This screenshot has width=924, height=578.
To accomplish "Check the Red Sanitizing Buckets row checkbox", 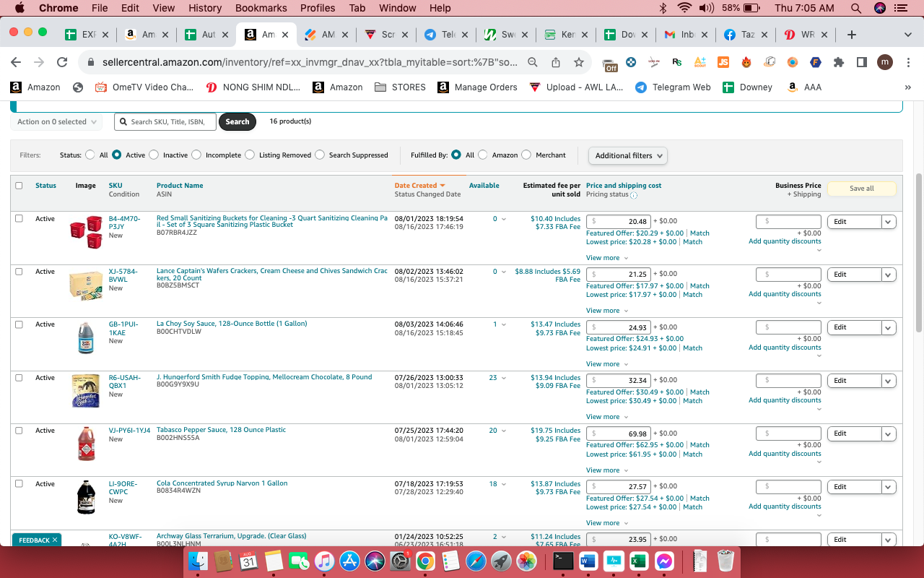I will point(19,218).
